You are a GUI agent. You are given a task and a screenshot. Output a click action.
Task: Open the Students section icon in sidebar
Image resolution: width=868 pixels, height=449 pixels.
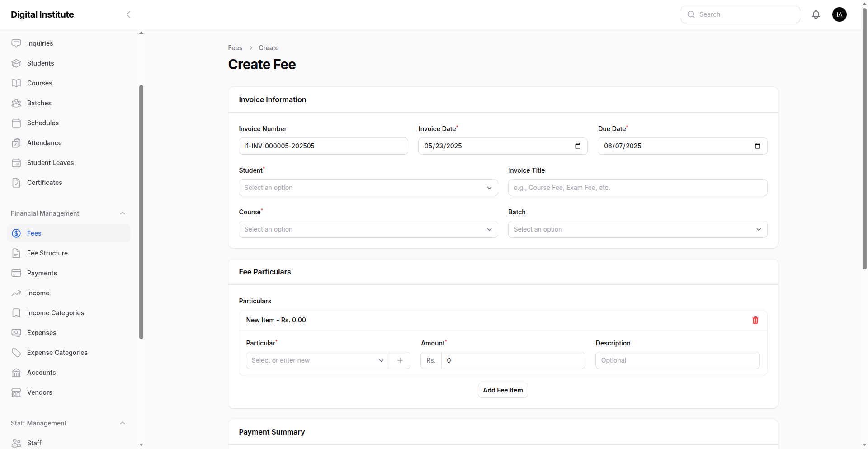tap(16, 63)
